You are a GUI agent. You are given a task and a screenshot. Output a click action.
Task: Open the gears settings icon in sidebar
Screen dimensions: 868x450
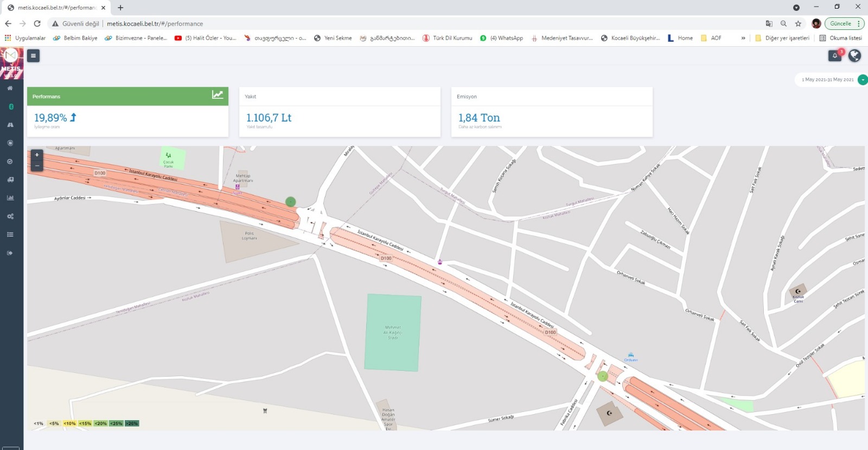click(10, 217)
